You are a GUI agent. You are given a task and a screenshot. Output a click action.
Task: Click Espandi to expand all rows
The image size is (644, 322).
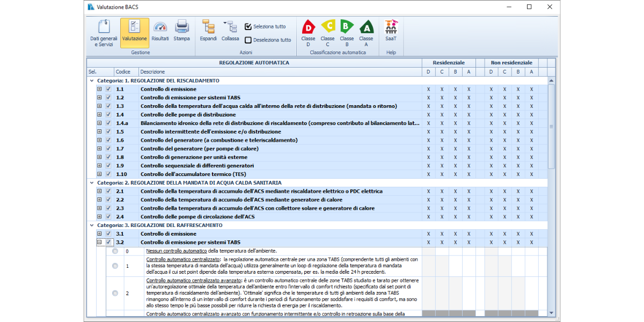tap(208, 31)
